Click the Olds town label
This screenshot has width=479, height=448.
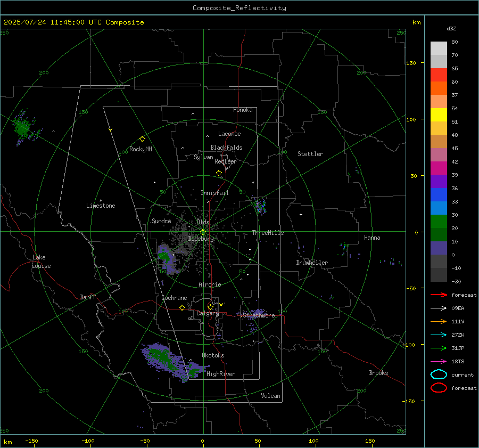(x=203, y=222)
